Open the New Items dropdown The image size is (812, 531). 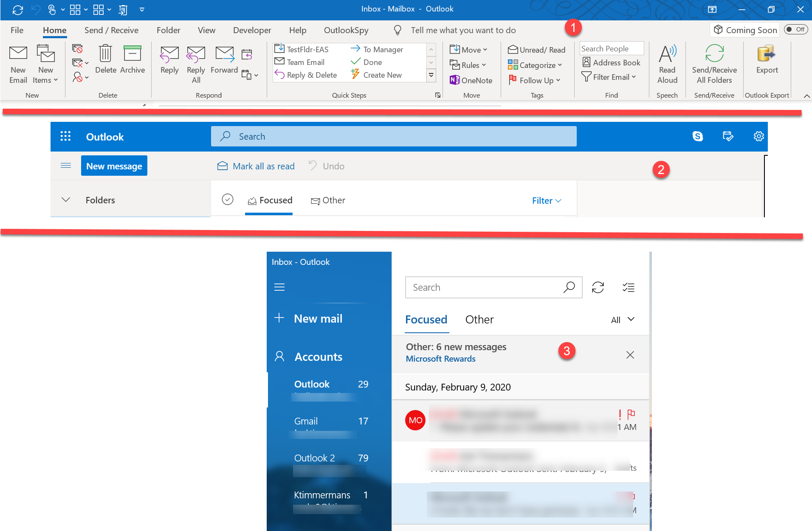pyautogui.click(x=45, y=65)
